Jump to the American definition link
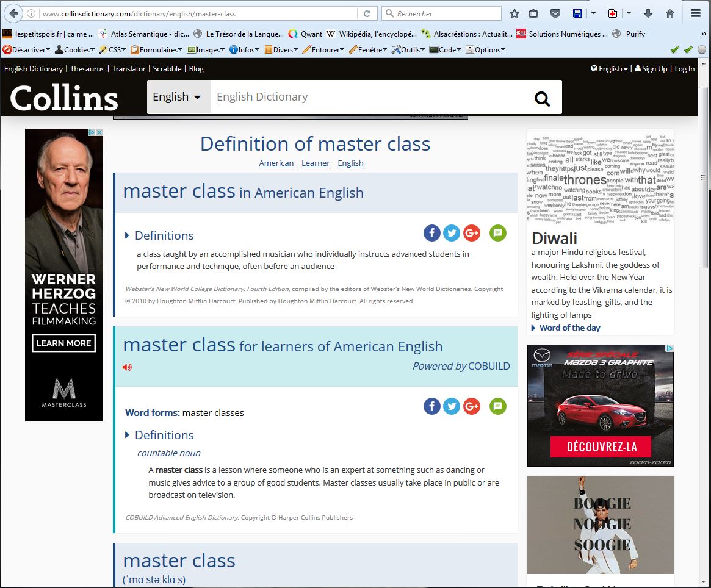This screenshot has width=711, height=588. tap(276, 163)
